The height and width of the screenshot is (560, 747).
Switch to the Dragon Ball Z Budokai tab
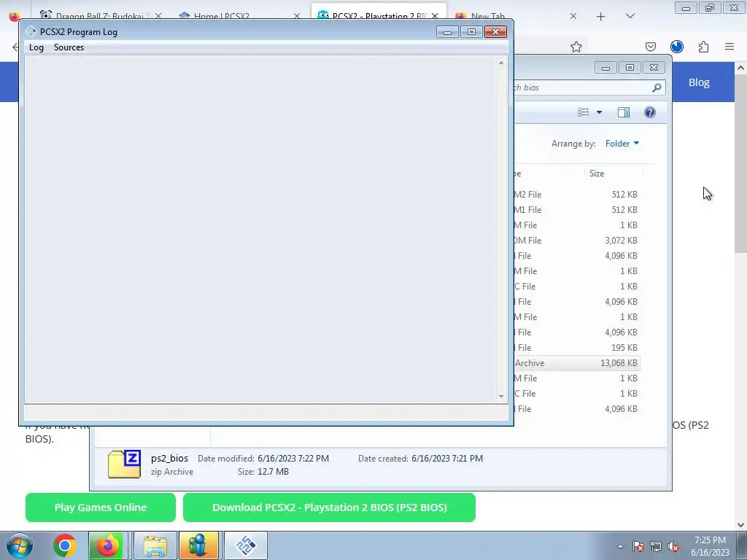[101, 15]
